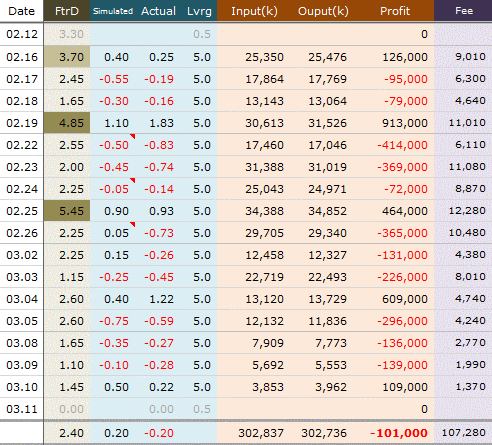Select total input 302,837
This screenshot has height=445, width=492.
261,433
